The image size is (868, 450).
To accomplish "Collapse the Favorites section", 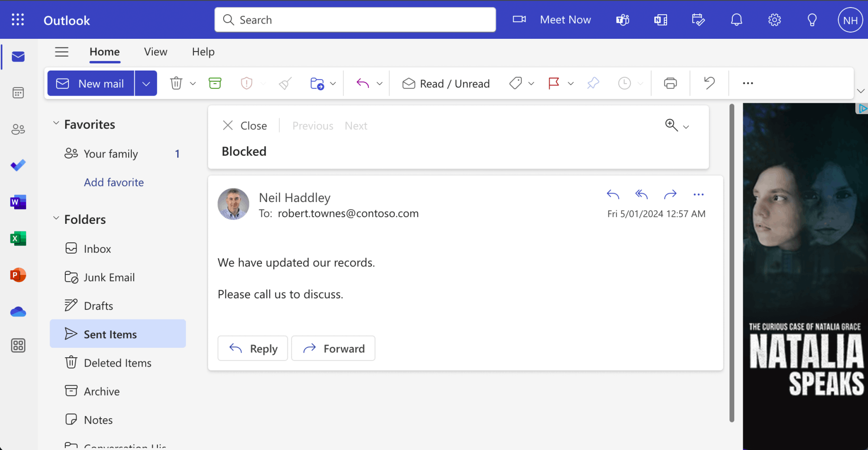I will [56, 124].
